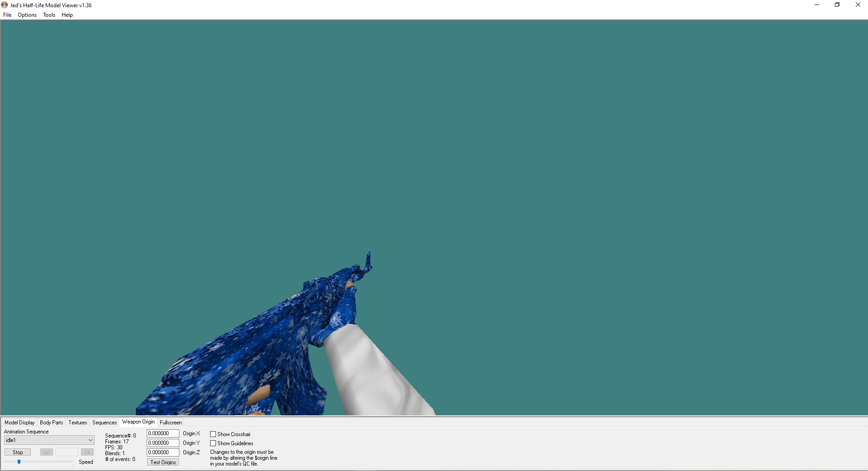Select the Weapon Origin tab
The height and width of the screenshot is (471, 868).
[x=138, y=422]
